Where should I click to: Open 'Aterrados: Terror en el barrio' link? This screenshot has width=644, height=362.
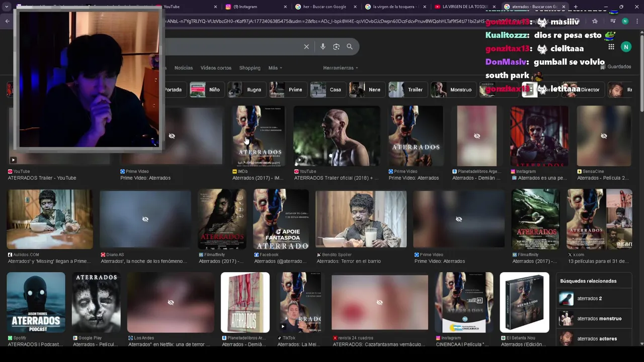click(349, 261)
